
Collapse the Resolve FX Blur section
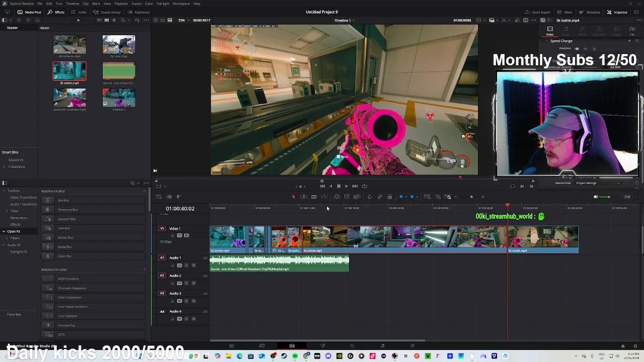(144, 191)
